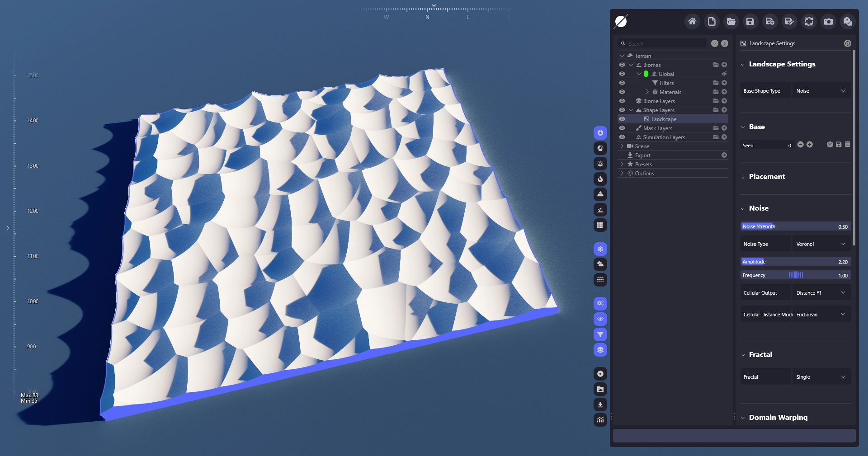
Task: Click the clouds icon in viewport sidebar
Action: 600,264
